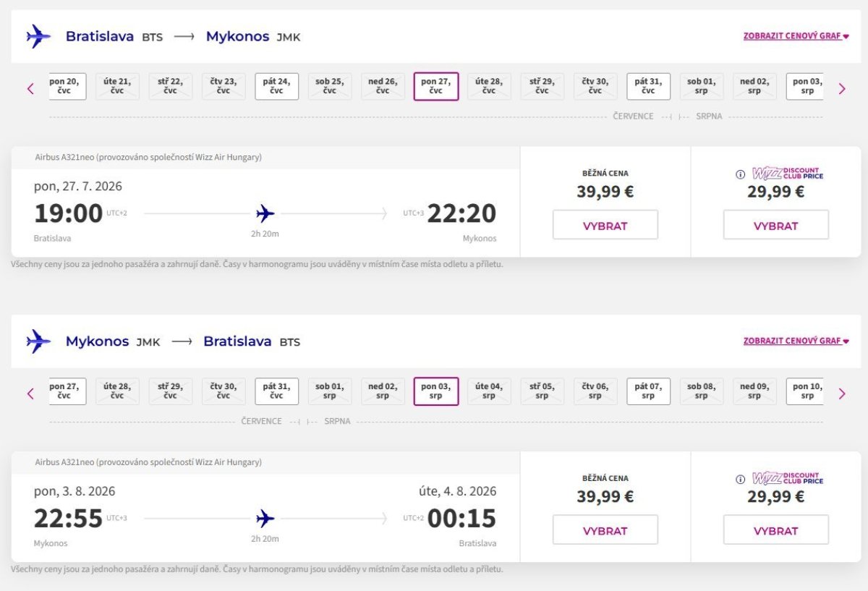The width and height of the screenshot is (868, 591).
Task: Expand the return price chart (Zobrazit cenový graf)
Action: pyautogui.click(x=796, y=341)
